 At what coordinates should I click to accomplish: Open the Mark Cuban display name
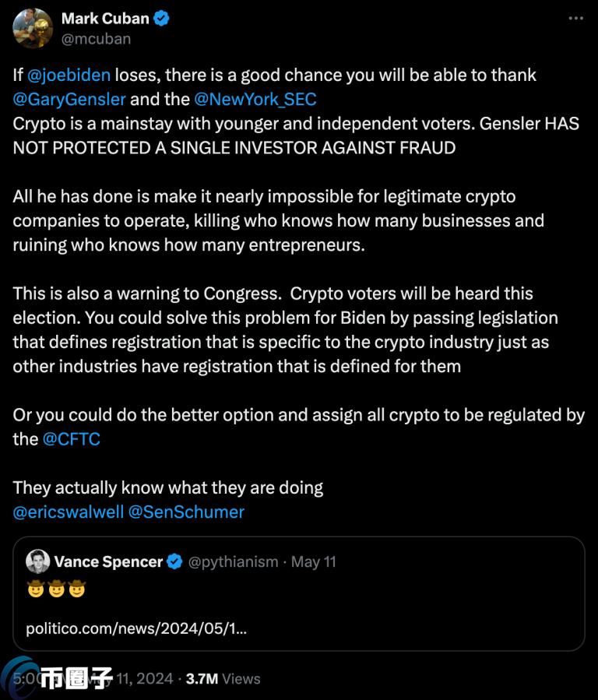click(x=105, y=19)
